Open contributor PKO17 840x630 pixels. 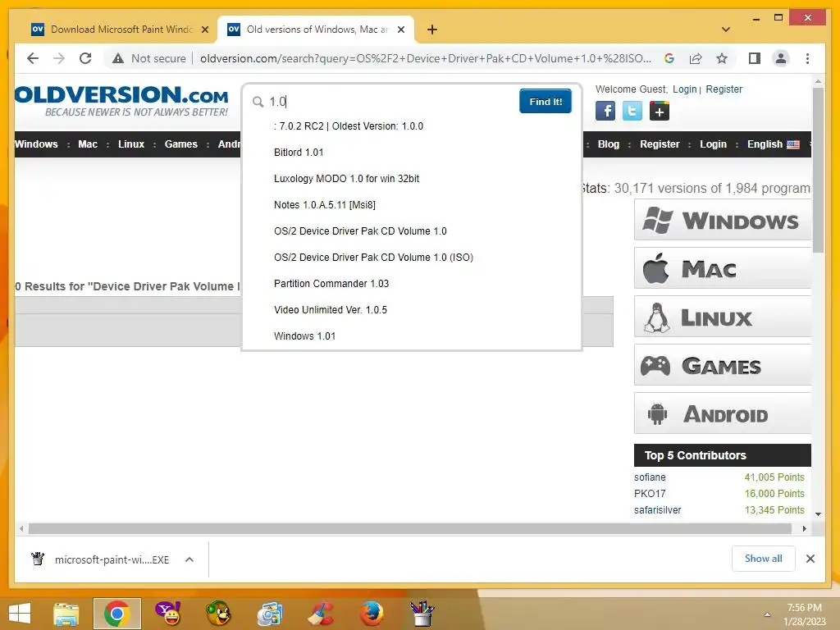click(650, 493)
